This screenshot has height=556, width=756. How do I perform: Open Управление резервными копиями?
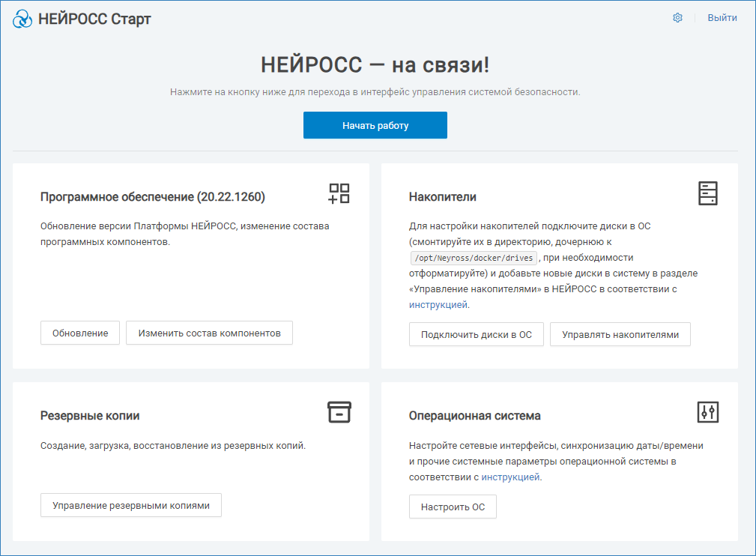point(131,506)
